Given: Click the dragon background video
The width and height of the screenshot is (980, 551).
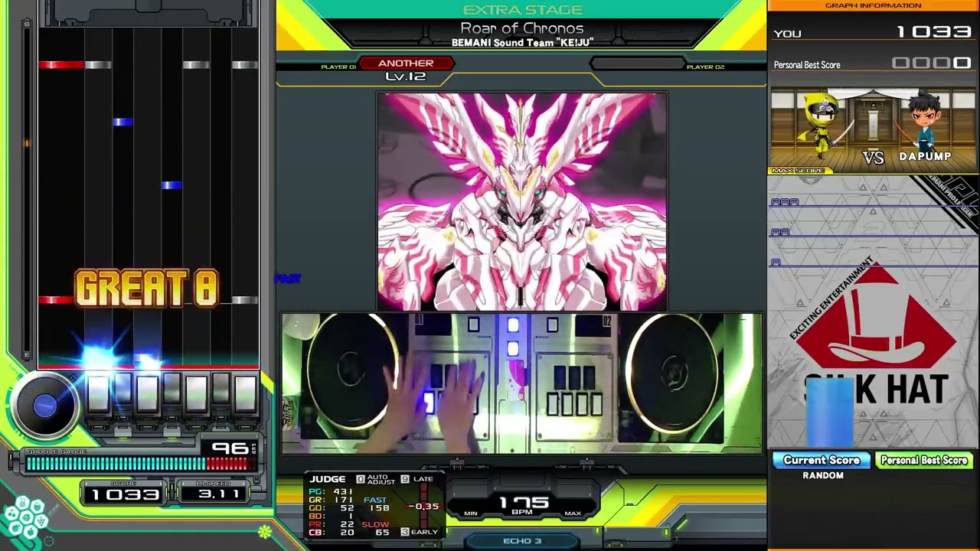Looking at the screenshot, I should (521, 201).
